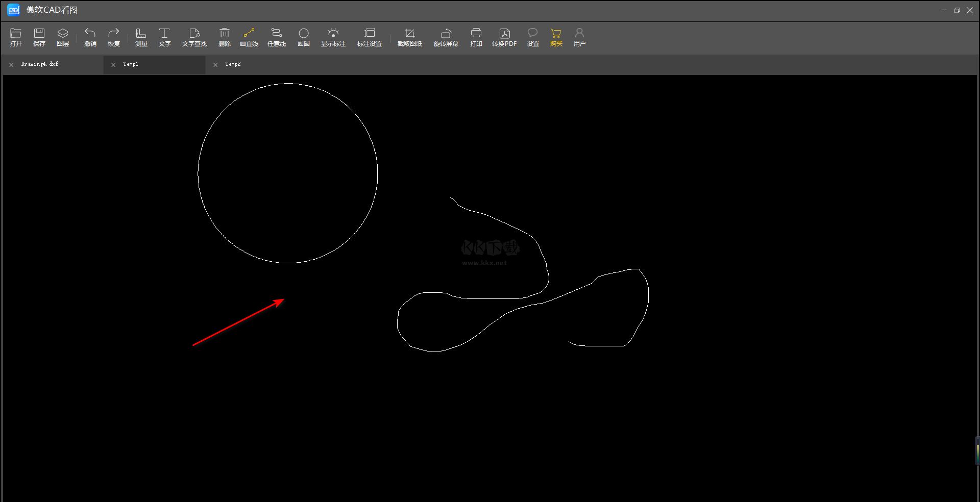Click 截取图纸 (Crop drawing) tool

click(410, 37)
